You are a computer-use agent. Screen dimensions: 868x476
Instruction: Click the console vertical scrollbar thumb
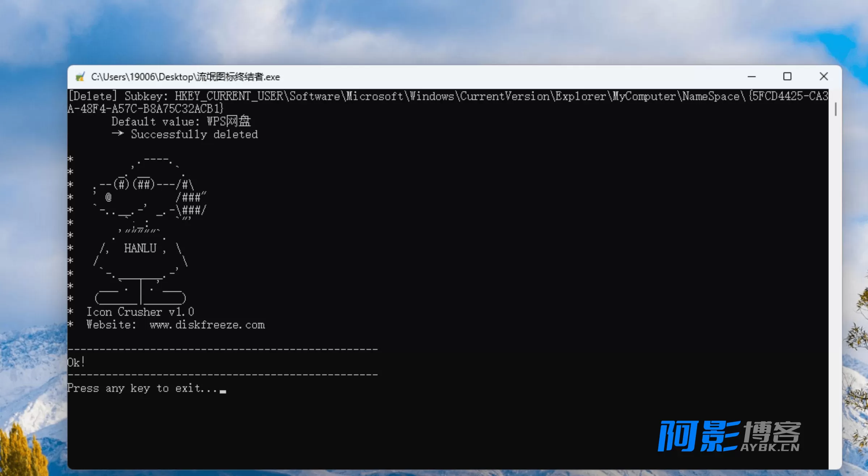click(x=835, y=109)
